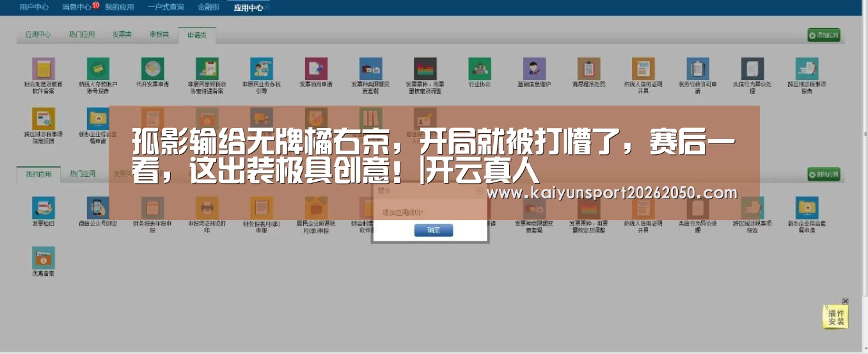Open 金融街 top menu
The width and height of the screenshot is (868, 354).
pos(209,7)
